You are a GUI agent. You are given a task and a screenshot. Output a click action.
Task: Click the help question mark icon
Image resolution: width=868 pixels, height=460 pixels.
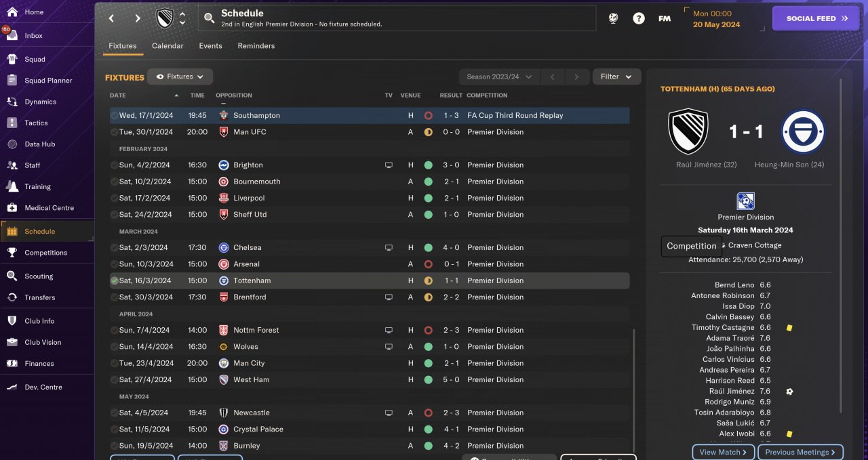(x=639, y=18)
